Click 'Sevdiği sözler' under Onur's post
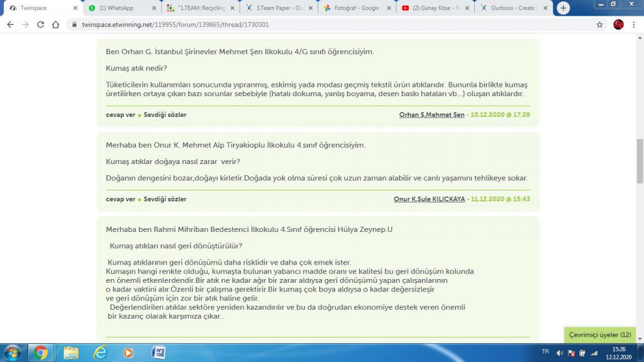This screenshot has height=362, width=644. point(165,199)
